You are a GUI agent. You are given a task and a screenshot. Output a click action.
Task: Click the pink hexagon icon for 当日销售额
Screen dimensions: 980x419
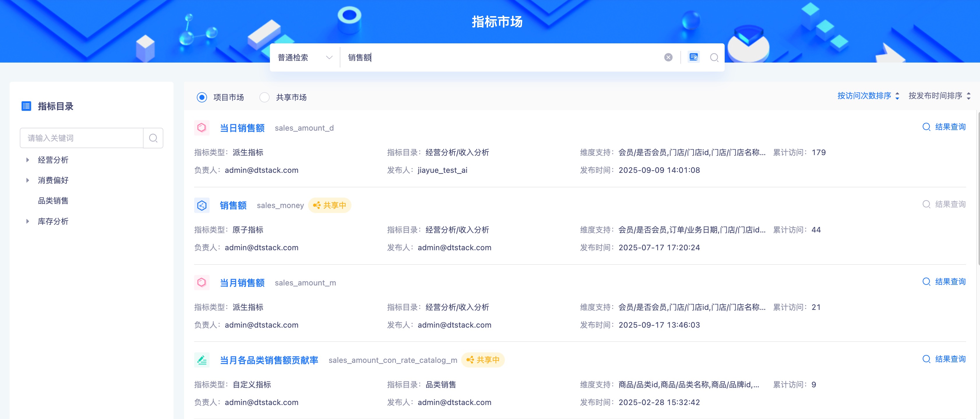click(202, 128)
